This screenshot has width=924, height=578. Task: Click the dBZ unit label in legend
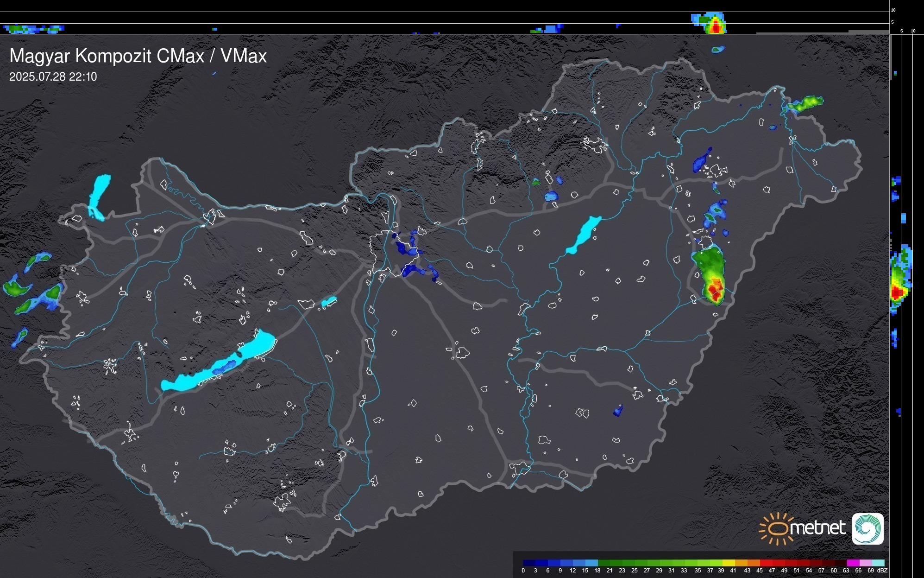[x=882, y=571]
